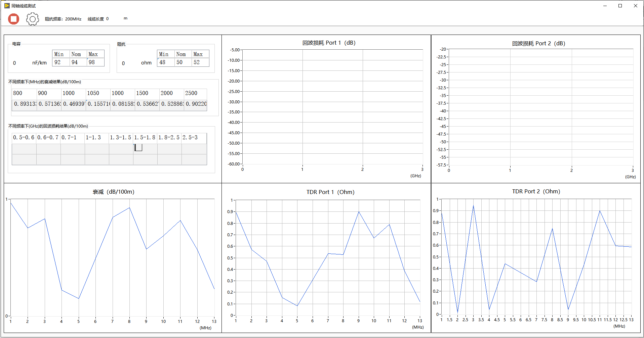This screenshot has height=338, width=644.
Task: Click the empty cell under 1.5-1.8 range
Action: click(x=145, y=149)
